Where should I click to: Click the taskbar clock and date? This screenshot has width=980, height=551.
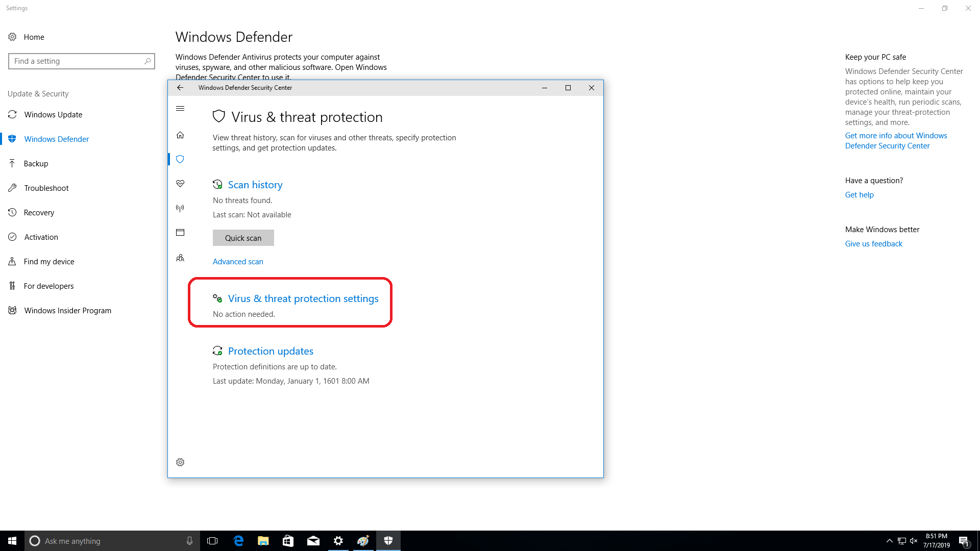936,541
